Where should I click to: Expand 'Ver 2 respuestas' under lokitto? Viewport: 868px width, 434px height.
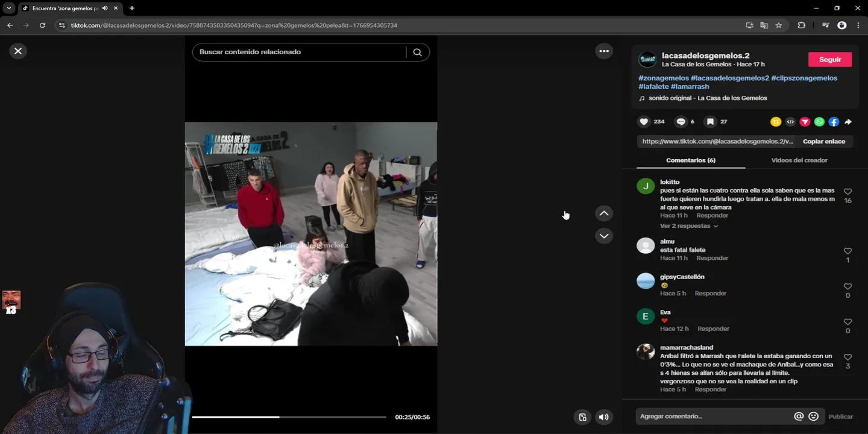pyautogui.click(x=689, y=226)
